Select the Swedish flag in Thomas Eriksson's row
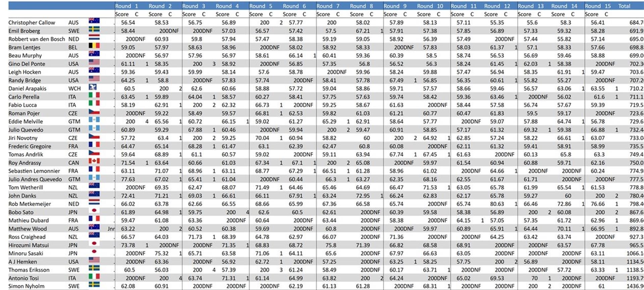Viewport: 644px width, 290px height. pos(94,268)
